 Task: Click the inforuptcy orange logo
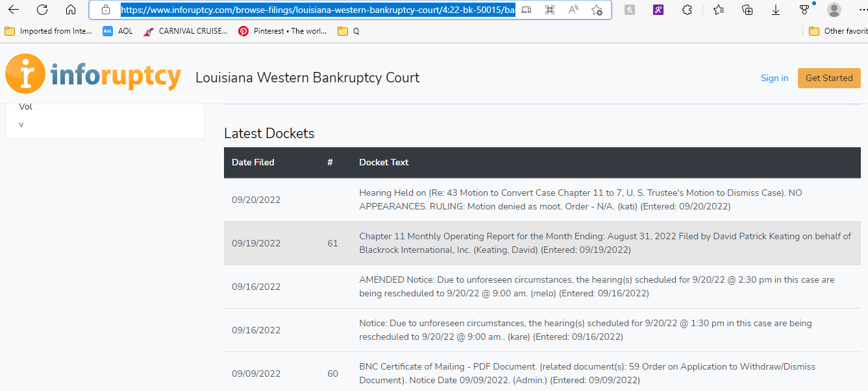point(93,75)
